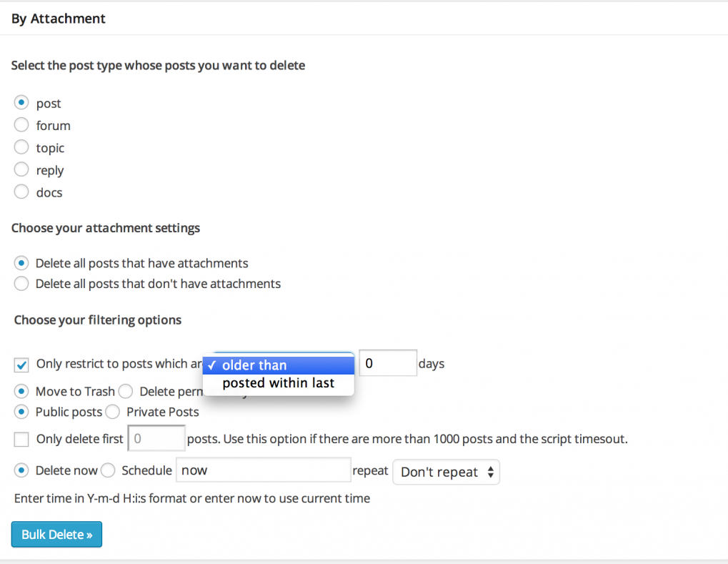Screen dimensions: 728x564
Task: Select the "older than" dropdown option
Action: coord(278,365)
